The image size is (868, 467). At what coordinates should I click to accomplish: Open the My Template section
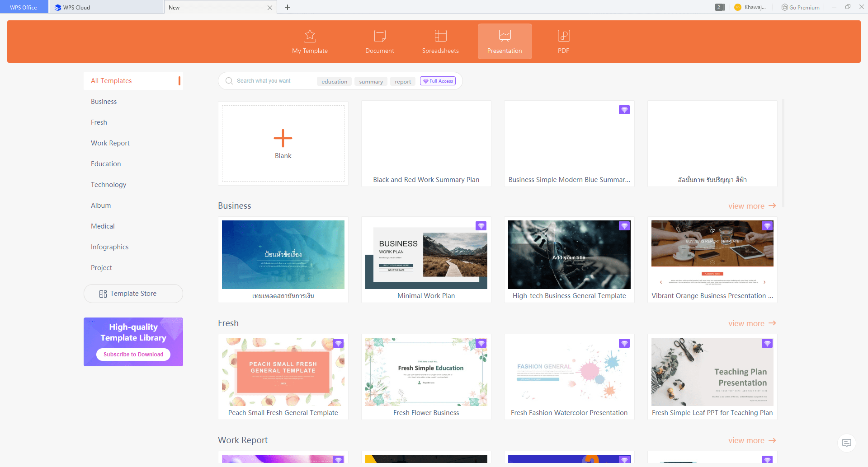[x=310, y=41]
